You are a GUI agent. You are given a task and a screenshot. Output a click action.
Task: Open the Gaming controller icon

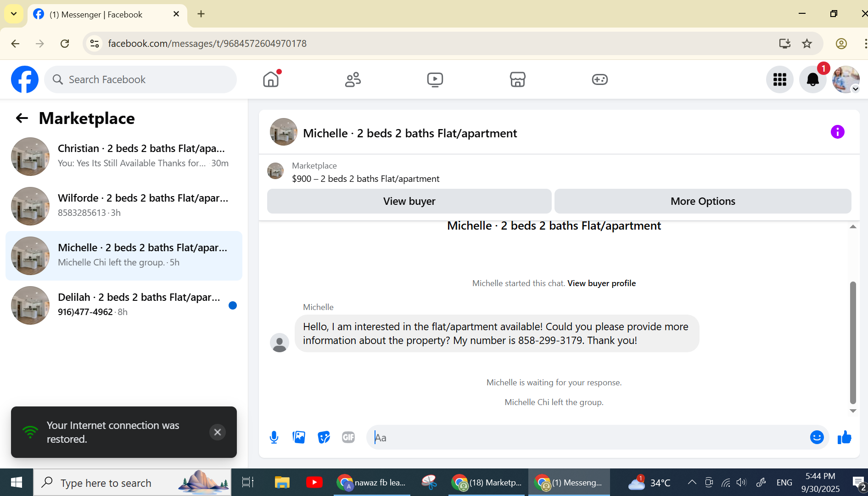click(x=599, y=79)
